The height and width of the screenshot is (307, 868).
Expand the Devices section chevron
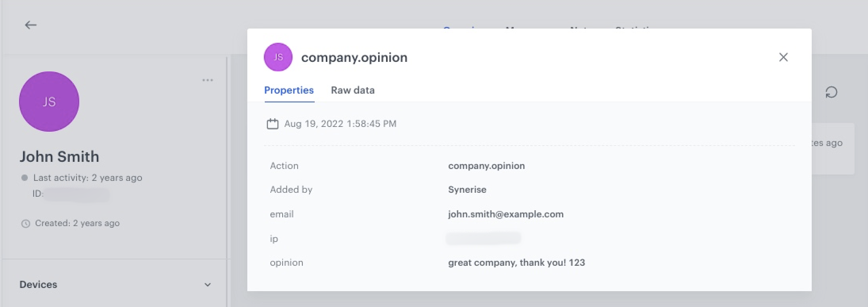point(207,285)
